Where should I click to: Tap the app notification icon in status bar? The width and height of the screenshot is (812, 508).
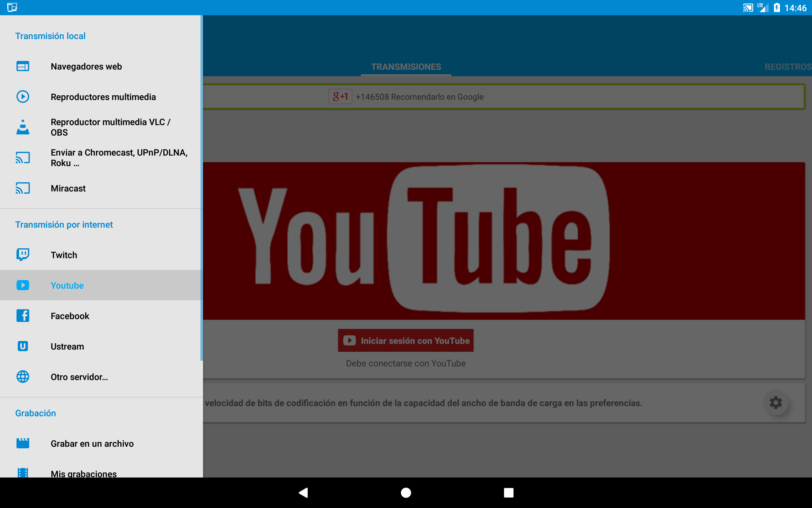tap(12, 7)
